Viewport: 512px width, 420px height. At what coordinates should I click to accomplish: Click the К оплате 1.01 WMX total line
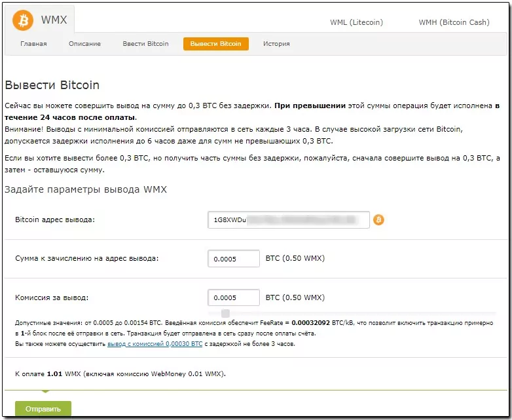coord(120,374)
